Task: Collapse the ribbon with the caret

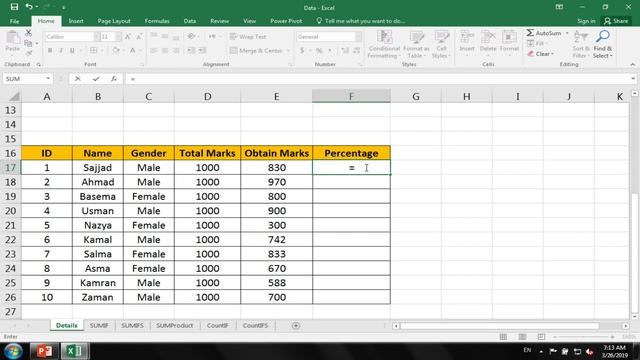Action: (632, 64)
